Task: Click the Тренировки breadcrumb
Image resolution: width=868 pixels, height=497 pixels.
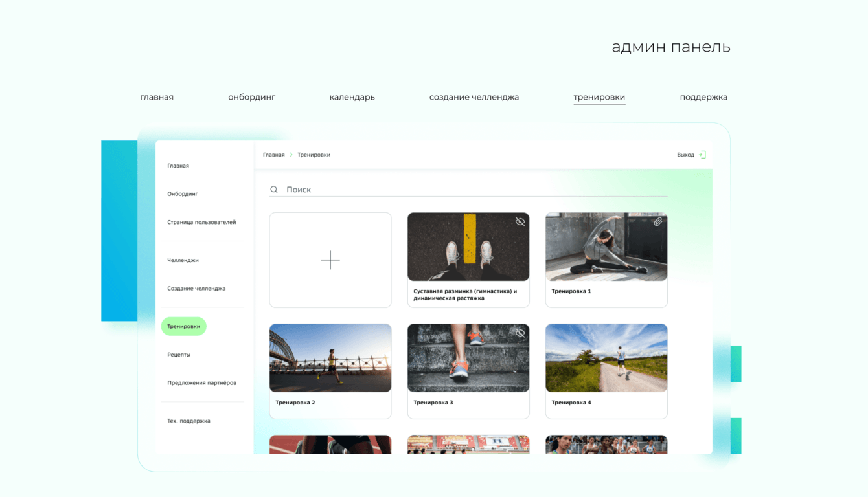Action: point(314,155)
